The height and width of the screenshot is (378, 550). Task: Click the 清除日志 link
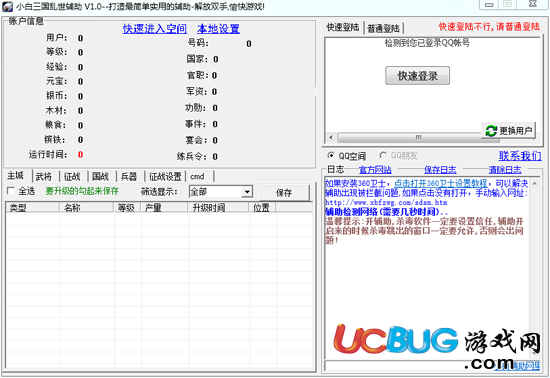(x=505, y=170)
